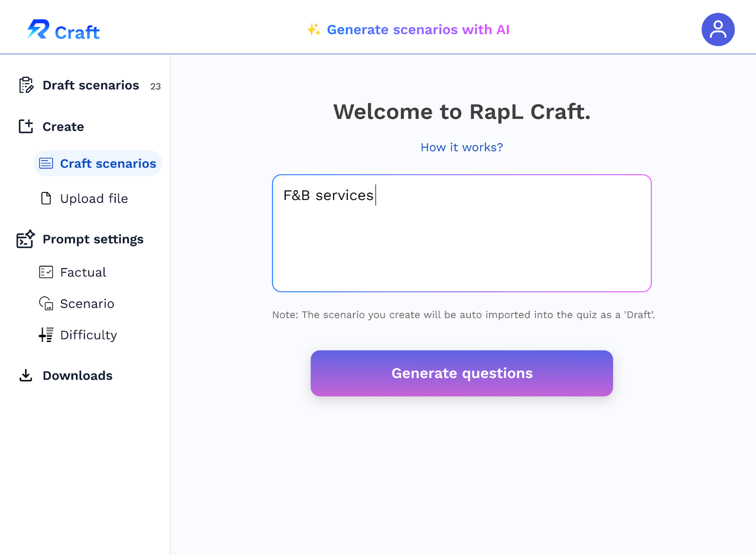Select the Draft scenarios count badge
This screenshot has height=555, width=756.
[155, 86]
